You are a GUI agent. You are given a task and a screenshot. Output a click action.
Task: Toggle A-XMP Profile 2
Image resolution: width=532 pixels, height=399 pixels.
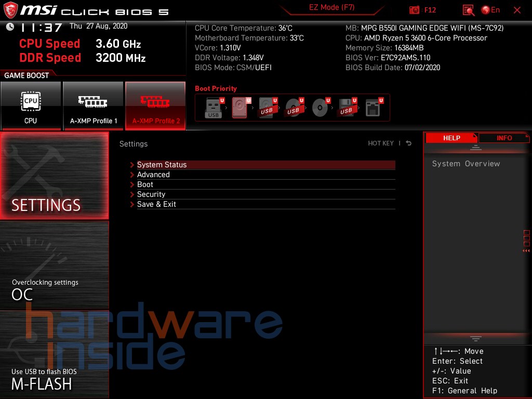155,105
